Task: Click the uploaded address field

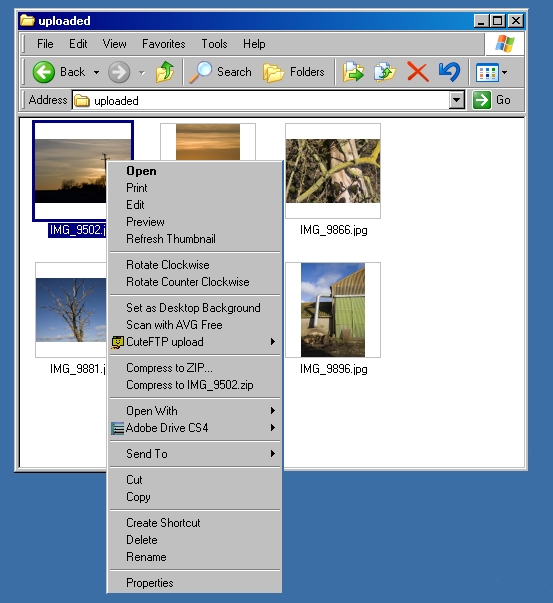Action: [x=261, y=100]
